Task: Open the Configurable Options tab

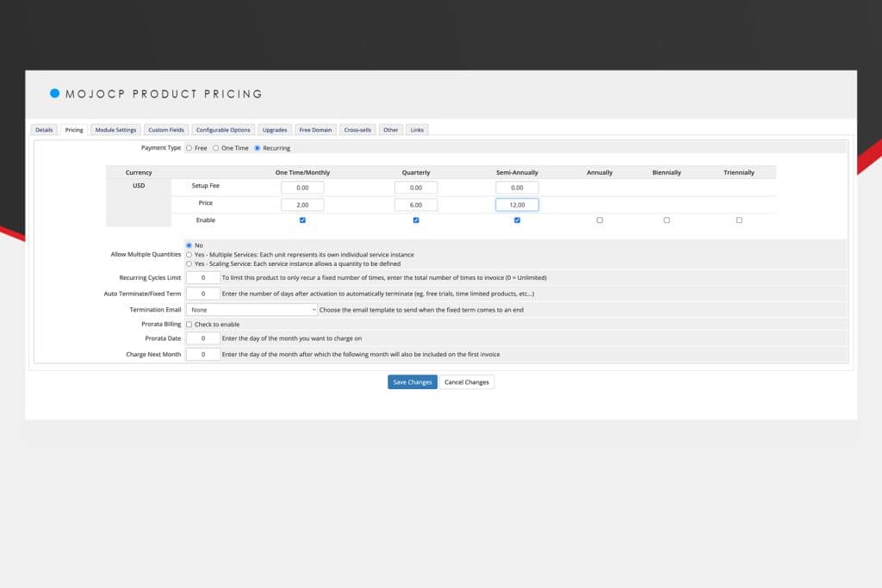Action: tap(223, 130)
